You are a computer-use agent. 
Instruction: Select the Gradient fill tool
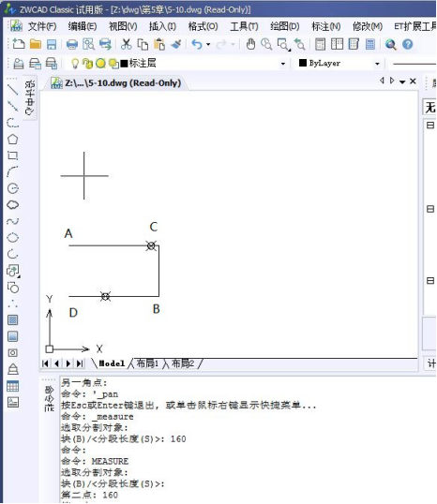[12, 336]
